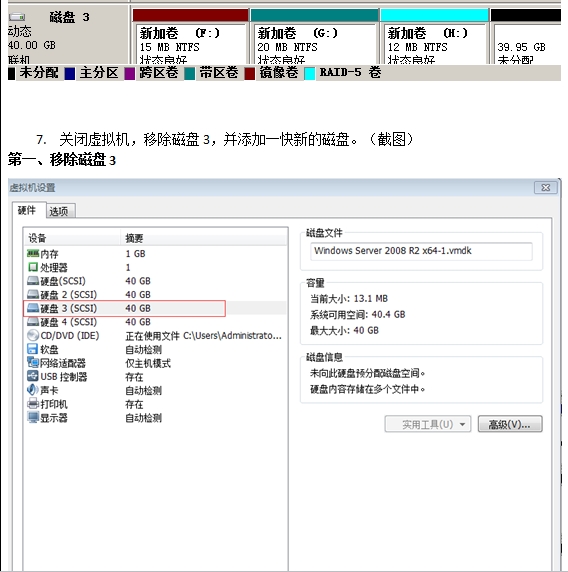Click the sound card (声卡) icon
The width and height of the screenshot is (568, 572).
click(x=33, y=390)
